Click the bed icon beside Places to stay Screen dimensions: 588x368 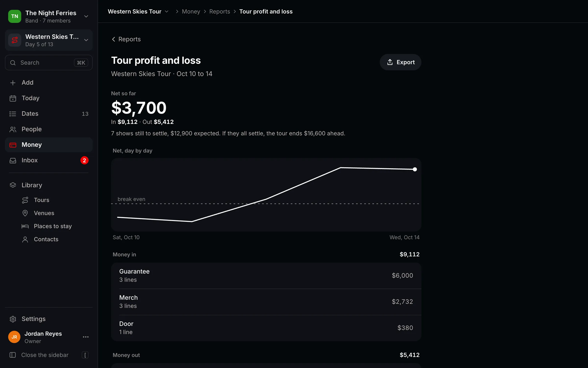(x=25, y=226)
